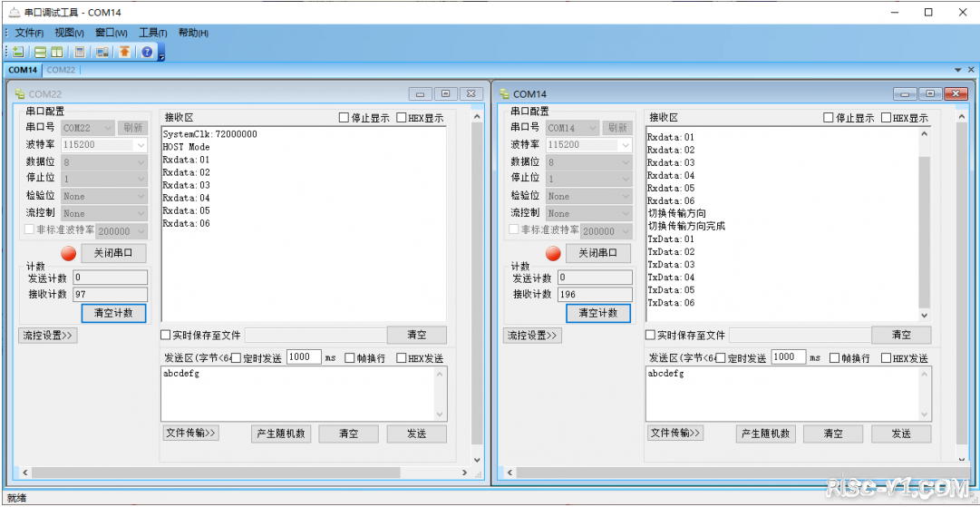980x507 pixels.
Task: Click 产生随机数 in the COM22 window
Action: coord(281,434)
